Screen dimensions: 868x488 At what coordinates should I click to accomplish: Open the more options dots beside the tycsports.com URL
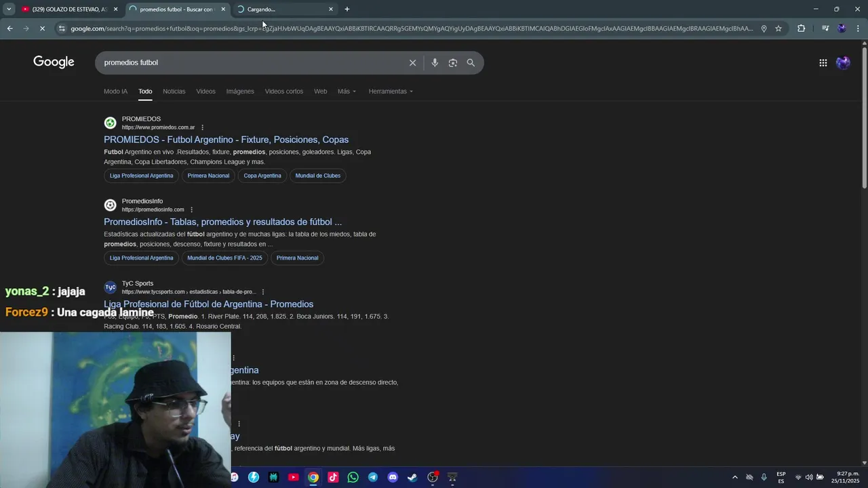263,292
